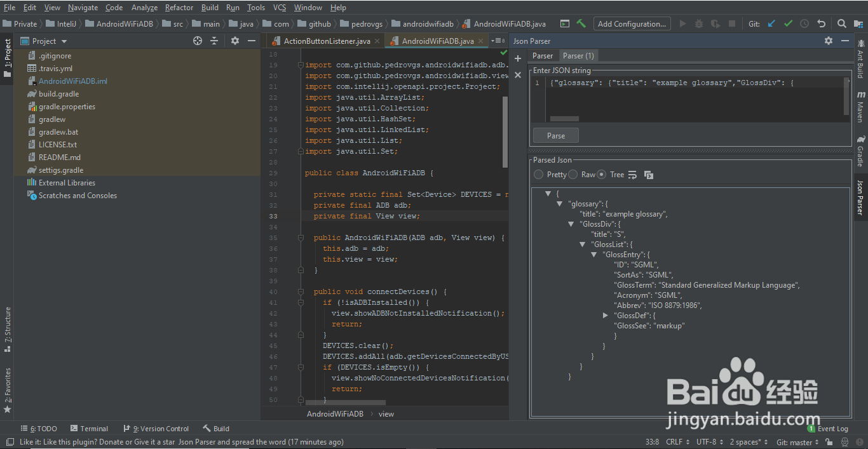This screenshot has height=449, width=868.
Task: Open the Event Log
Action: click(827, 429)
